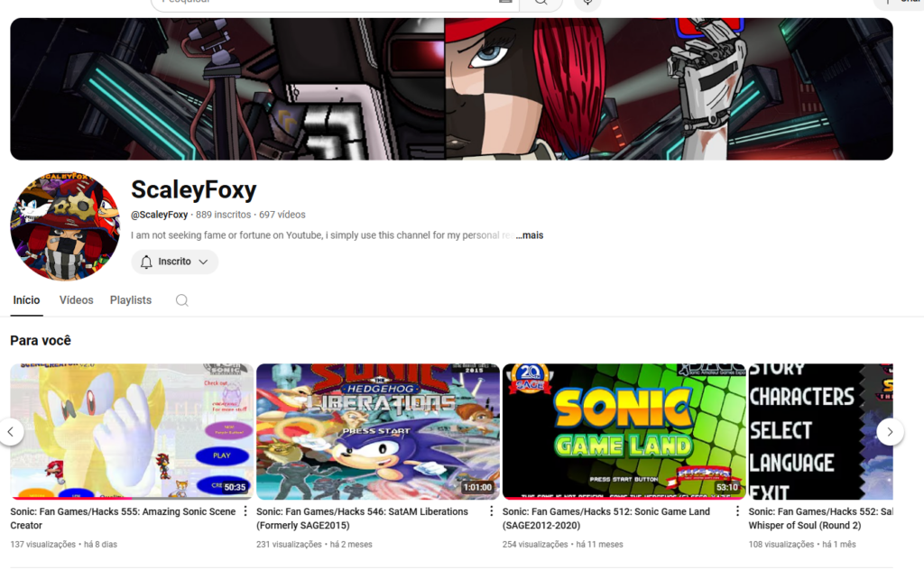
Task: Click the '53:10' duration badge
Action: point(727,488)
